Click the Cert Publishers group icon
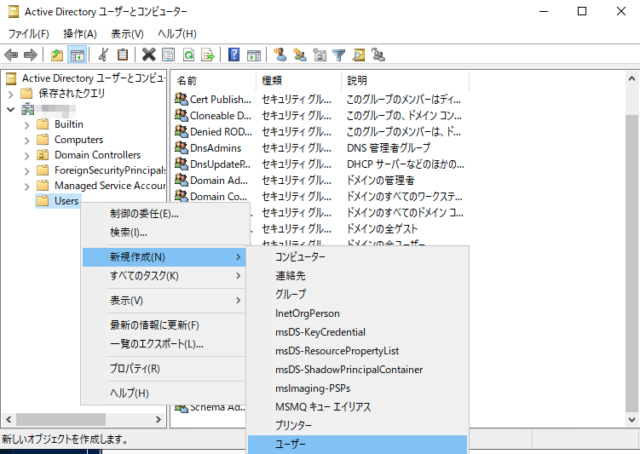 (x=181, y=99)
